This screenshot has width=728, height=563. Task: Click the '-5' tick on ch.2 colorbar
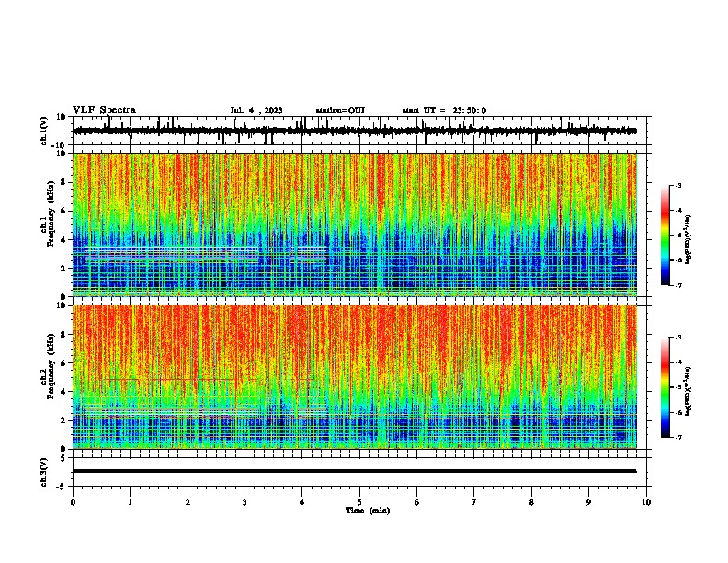(678, 387)
